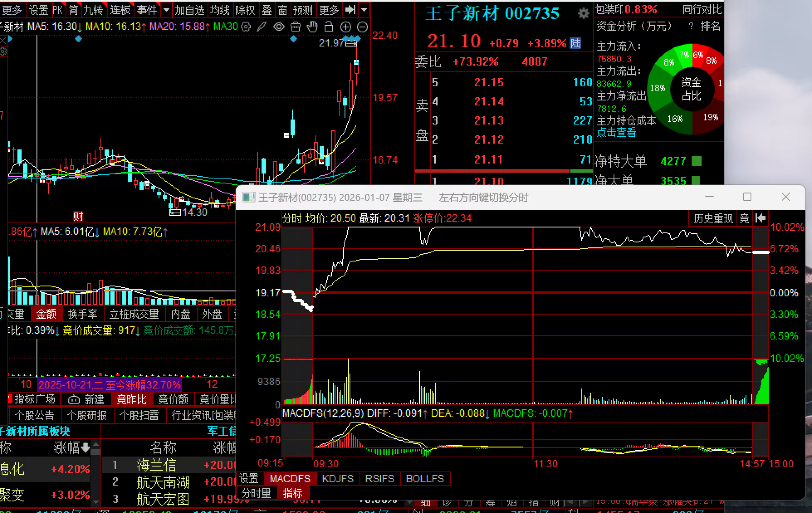This screenshot has height=513, width=812.
Task: Open the dropdown at toolbar's far right
Action: (364, 10)
